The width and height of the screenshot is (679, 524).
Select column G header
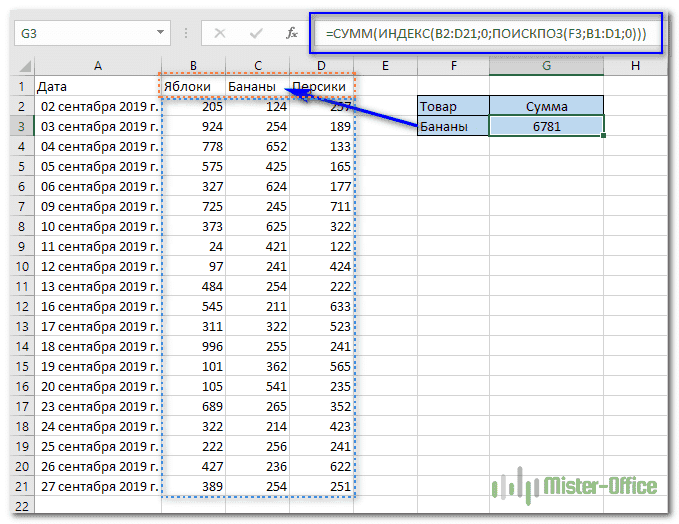547,66
